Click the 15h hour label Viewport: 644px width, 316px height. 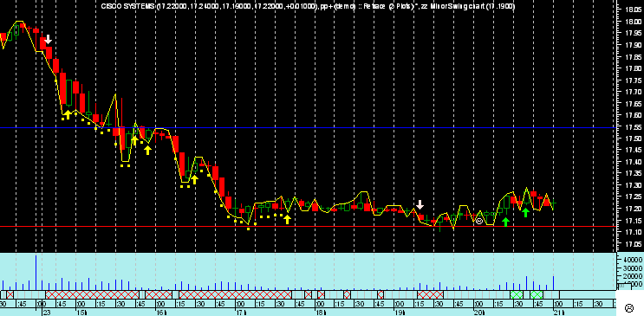(x=81, y=313)
